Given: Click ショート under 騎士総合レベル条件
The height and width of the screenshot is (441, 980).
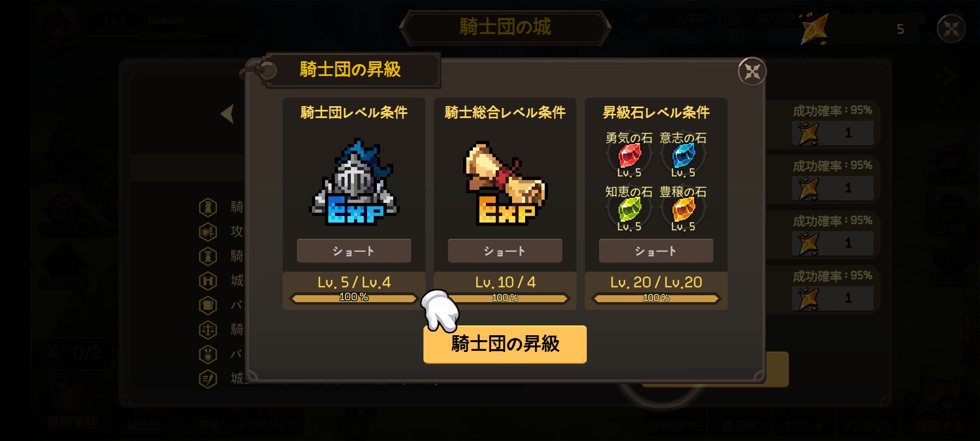Looking at the screenshot, I should click(x=505, y=251).
